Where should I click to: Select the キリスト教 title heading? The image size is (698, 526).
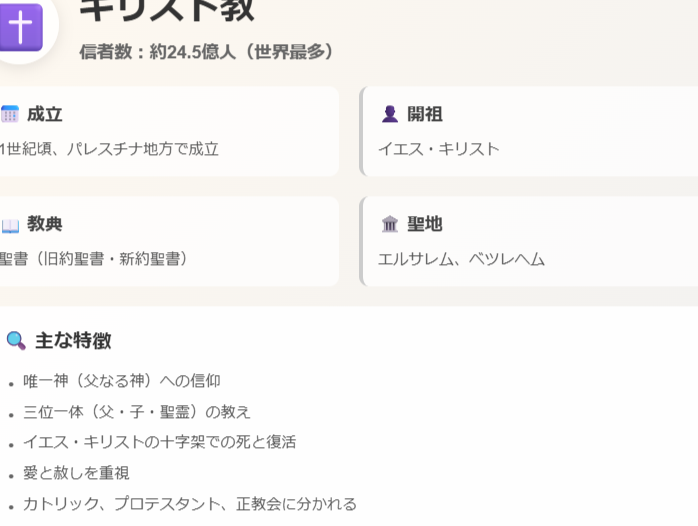coord(167,10)
